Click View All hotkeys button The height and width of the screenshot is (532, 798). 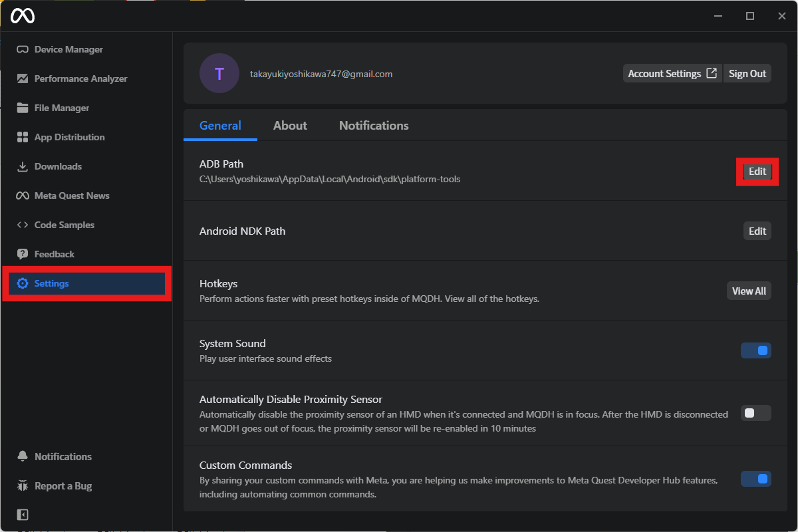tap(749, 291)
